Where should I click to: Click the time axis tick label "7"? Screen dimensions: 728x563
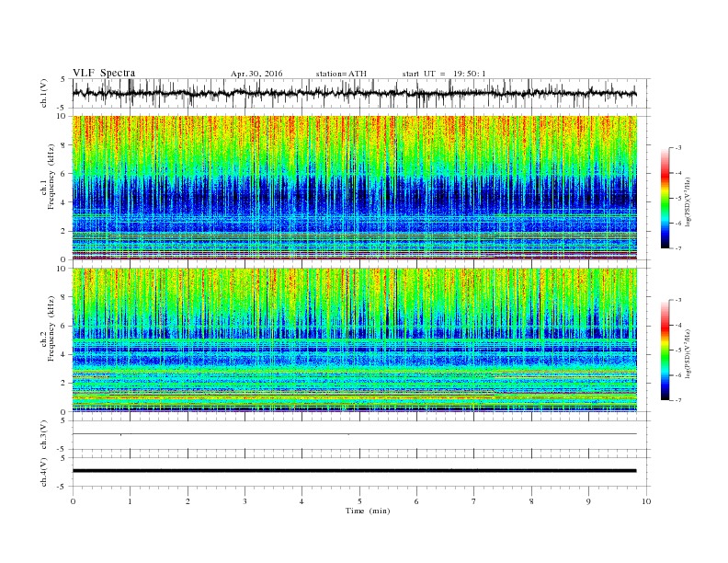coord(474,501)
